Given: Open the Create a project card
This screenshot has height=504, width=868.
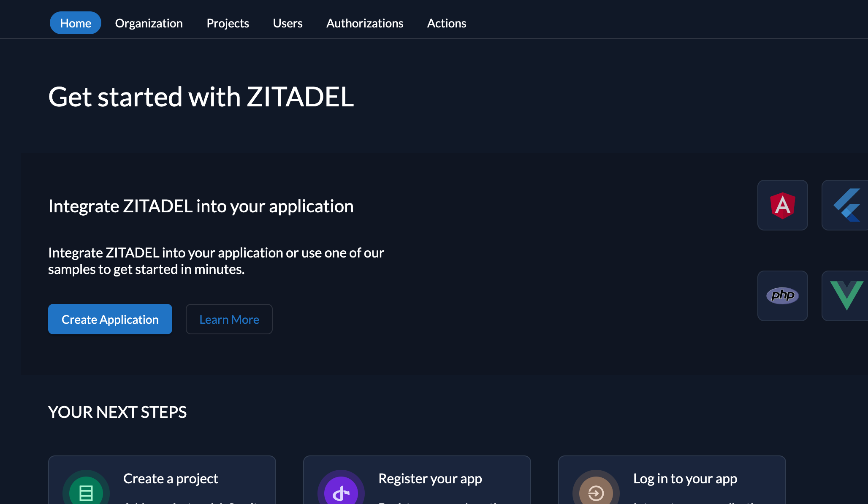Looking at the screenshot, I should tap(162, 481).
